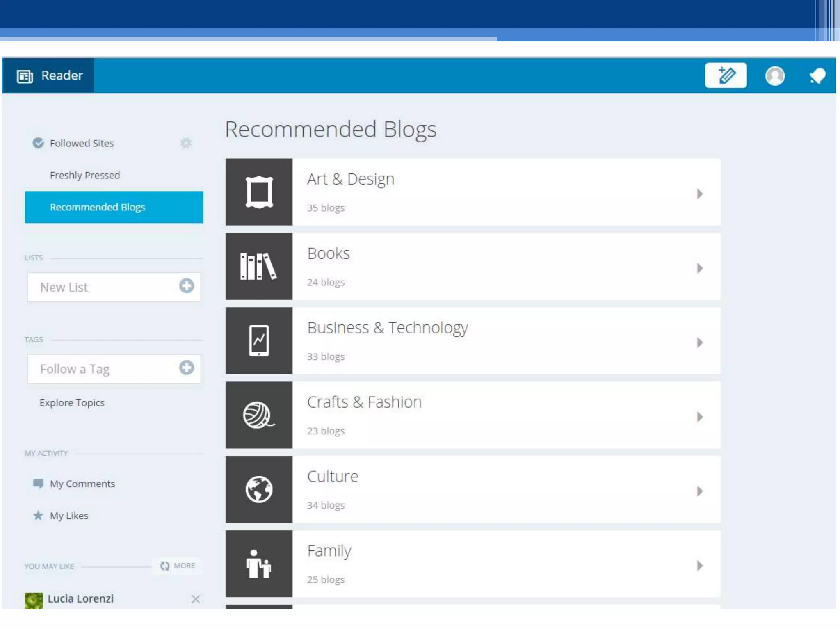The image size is (840, 630).
Task: Click the Art & Design frame icon
Action: 259,192
